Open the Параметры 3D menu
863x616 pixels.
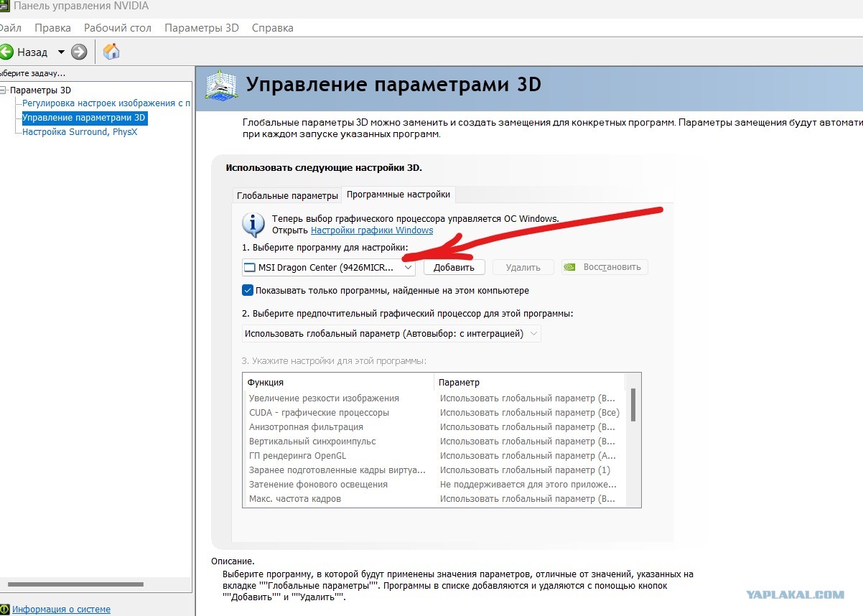pos(202,28)
